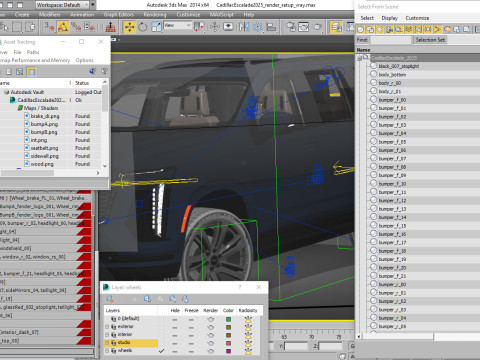Click the Select and Manipulate icon
Screen dimensions: 480x360
215,27
